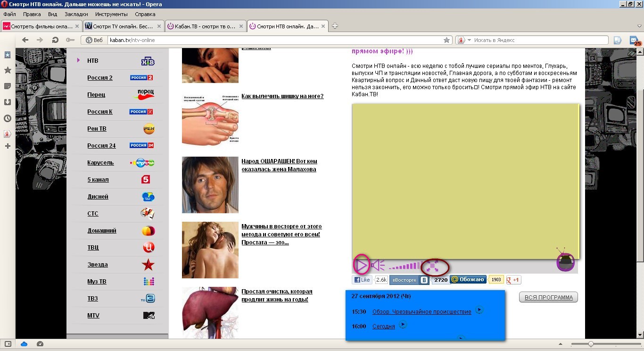Image resolution: width=644 pixels, height=351 pixels.
Task: Add a new tab with the plus button
Action: (x=335, y=26)
